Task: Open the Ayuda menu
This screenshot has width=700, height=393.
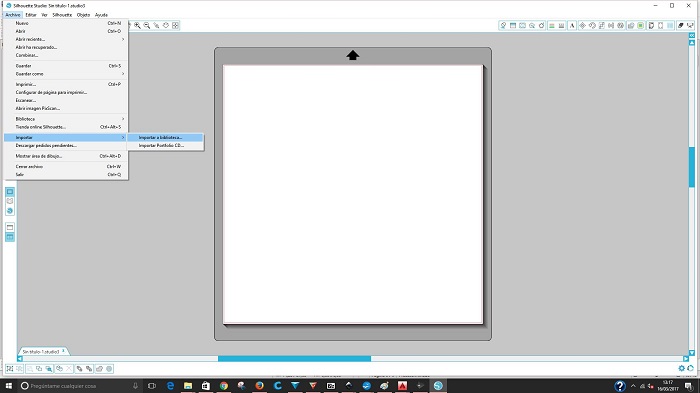Action: pyautogui.click(x=101, y=15)
